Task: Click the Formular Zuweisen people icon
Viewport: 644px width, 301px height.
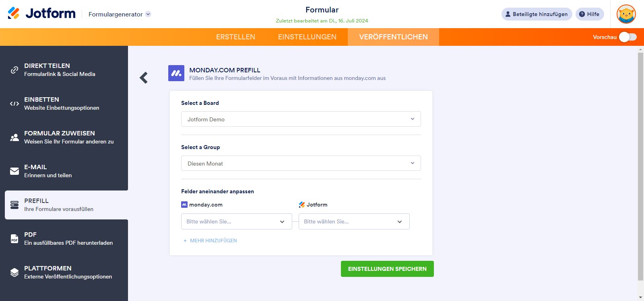Action: pos(14,137)
